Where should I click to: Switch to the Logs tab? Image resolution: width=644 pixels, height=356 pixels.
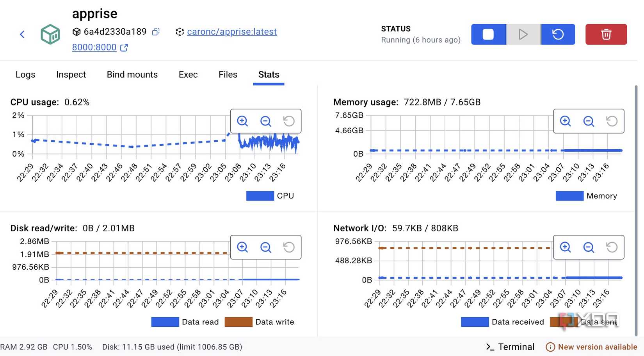[25, 74]
